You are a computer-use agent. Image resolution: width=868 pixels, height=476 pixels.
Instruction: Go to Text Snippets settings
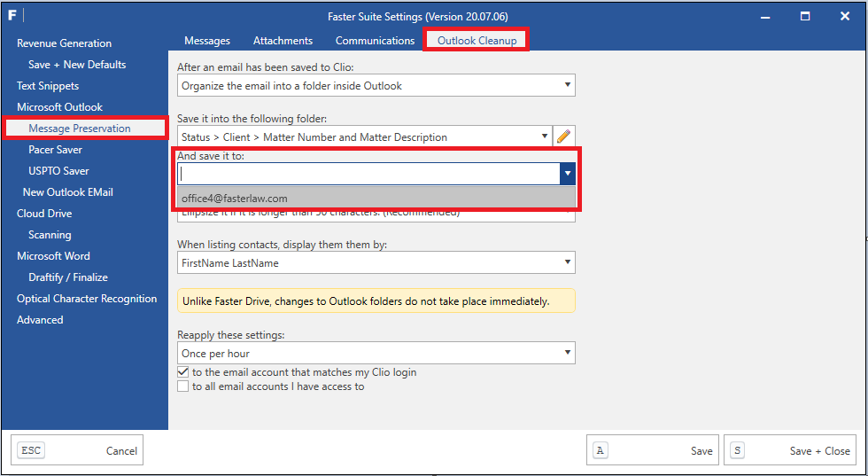[x=48, y=86]
